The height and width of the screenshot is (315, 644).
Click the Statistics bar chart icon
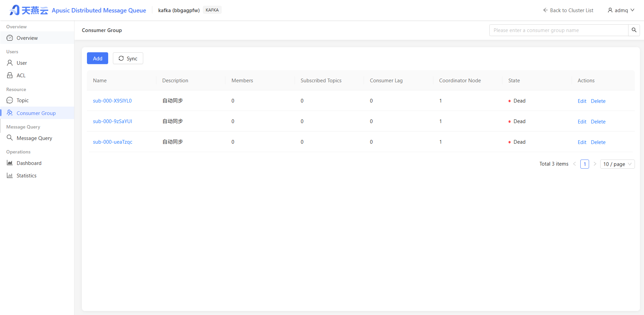click(10, 175)
